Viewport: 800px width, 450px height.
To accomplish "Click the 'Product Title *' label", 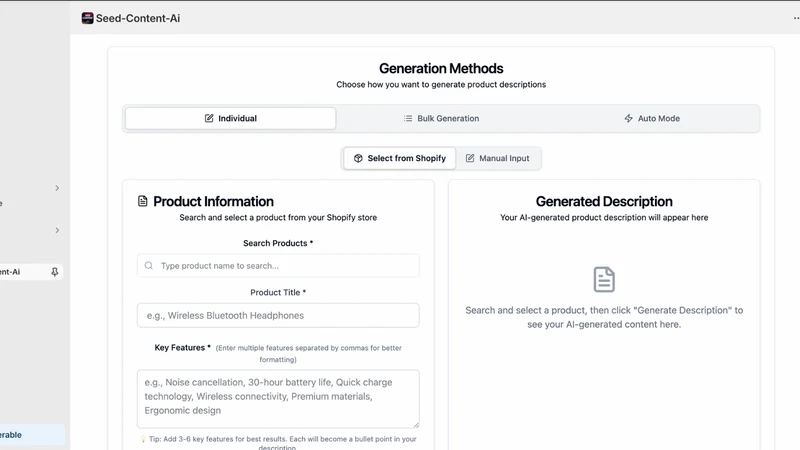I will coord(278,292).
